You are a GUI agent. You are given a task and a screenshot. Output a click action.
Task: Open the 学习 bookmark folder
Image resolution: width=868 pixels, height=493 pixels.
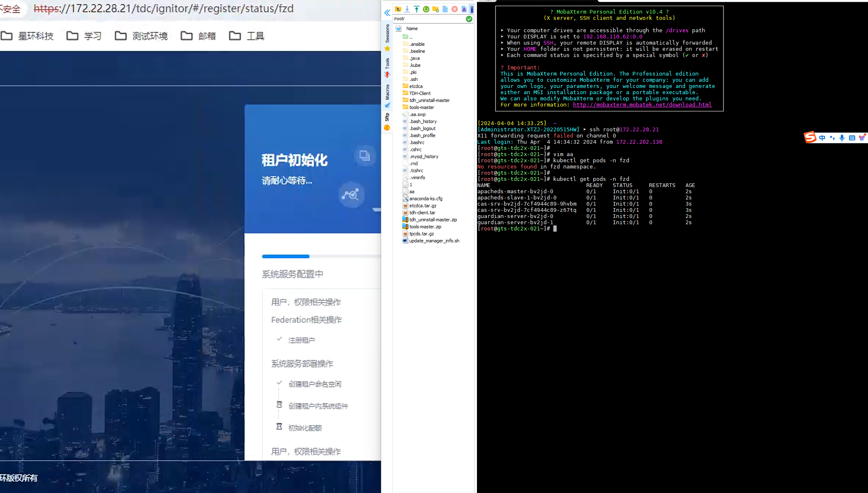pos(84,36)
